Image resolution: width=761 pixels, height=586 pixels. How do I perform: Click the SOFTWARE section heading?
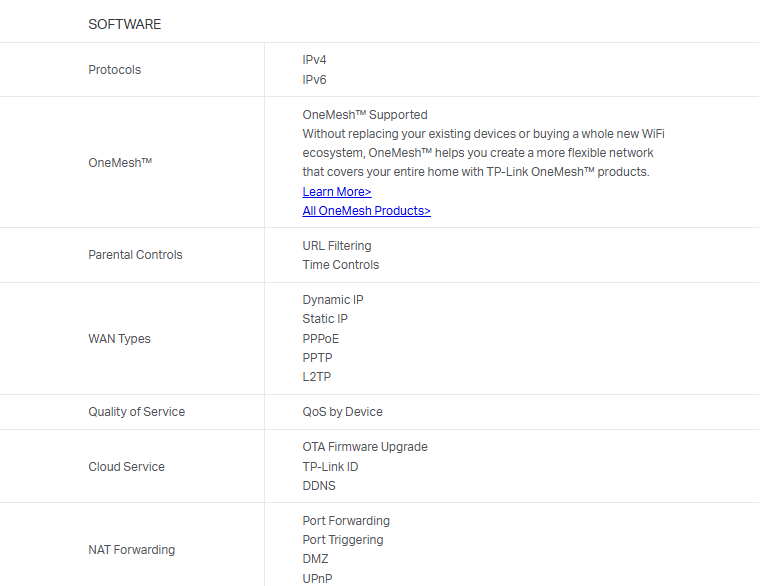125,24
